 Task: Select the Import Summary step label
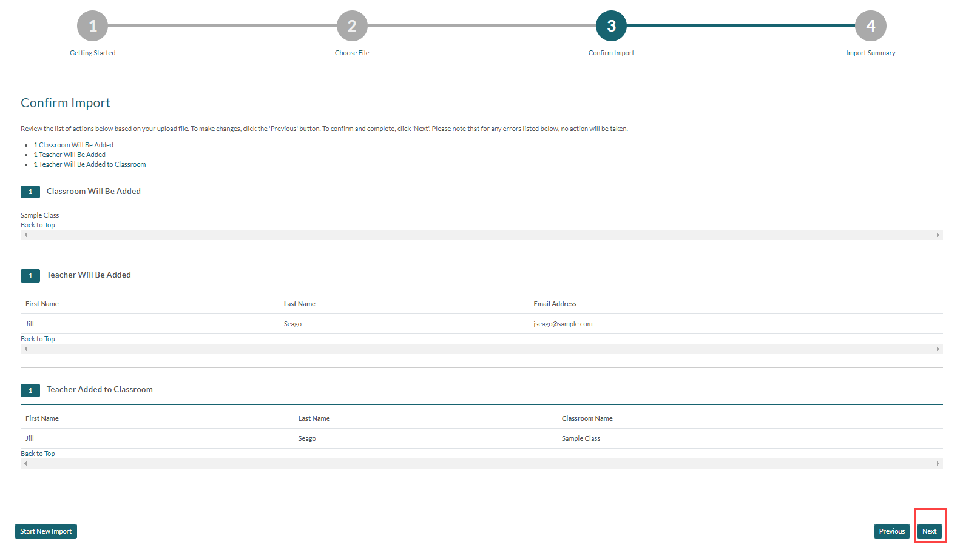870,53
